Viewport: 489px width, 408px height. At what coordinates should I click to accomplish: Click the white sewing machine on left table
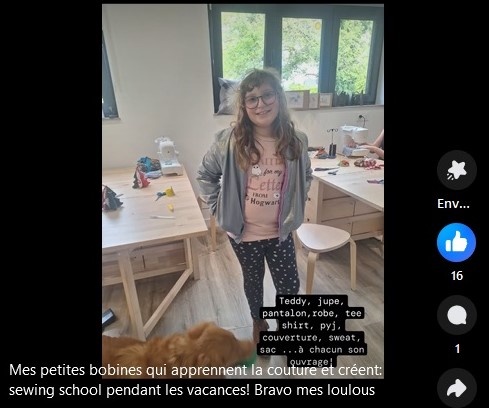pyautogui.click(x=169, y=156)
